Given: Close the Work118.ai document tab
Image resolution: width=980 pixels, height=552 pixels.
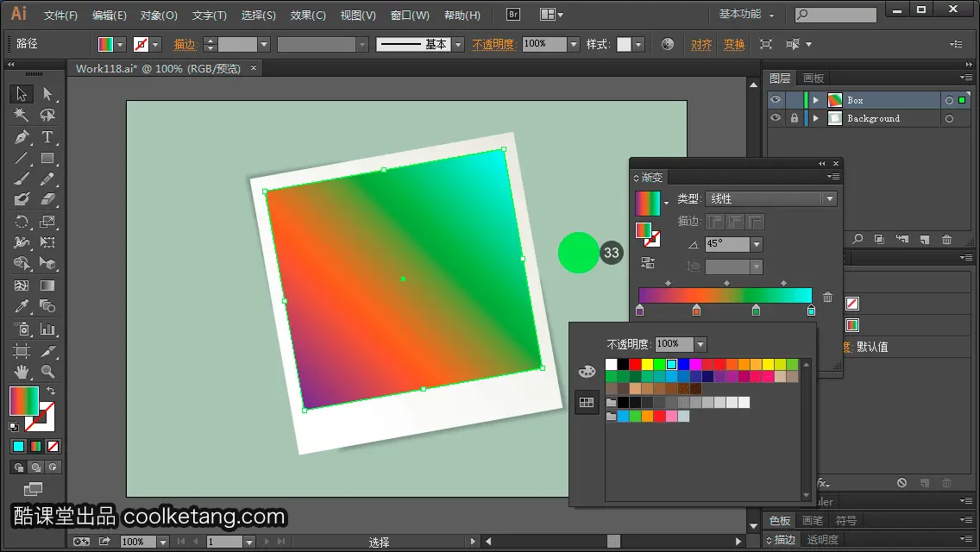Looking at the screenshot, I should click(x=253, y=67).
